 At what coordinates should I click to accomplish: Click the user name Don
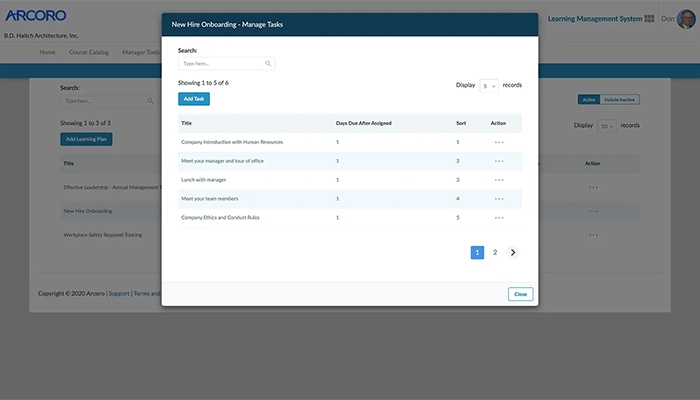coord(667,19)
